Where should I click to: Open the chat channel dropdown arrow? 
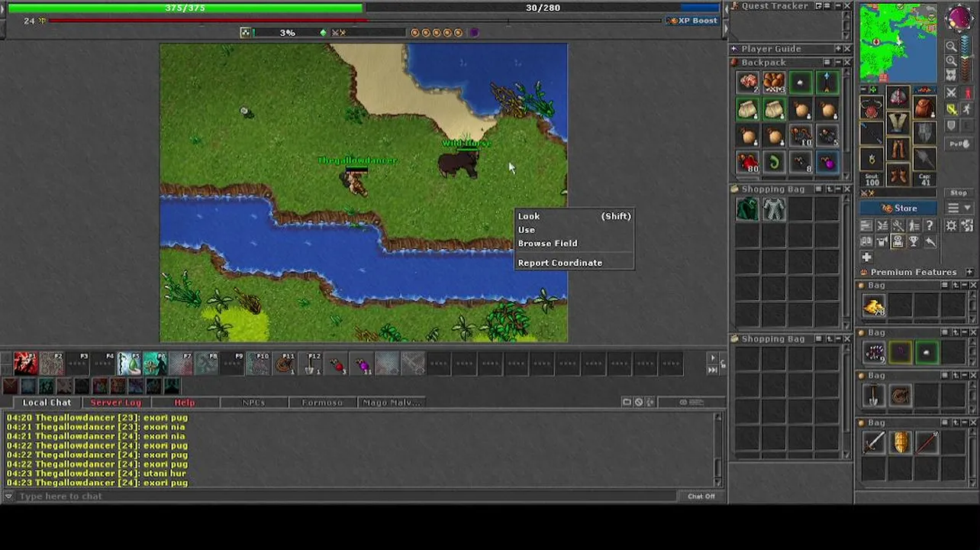pyautogui.click(x=8, y=497)
